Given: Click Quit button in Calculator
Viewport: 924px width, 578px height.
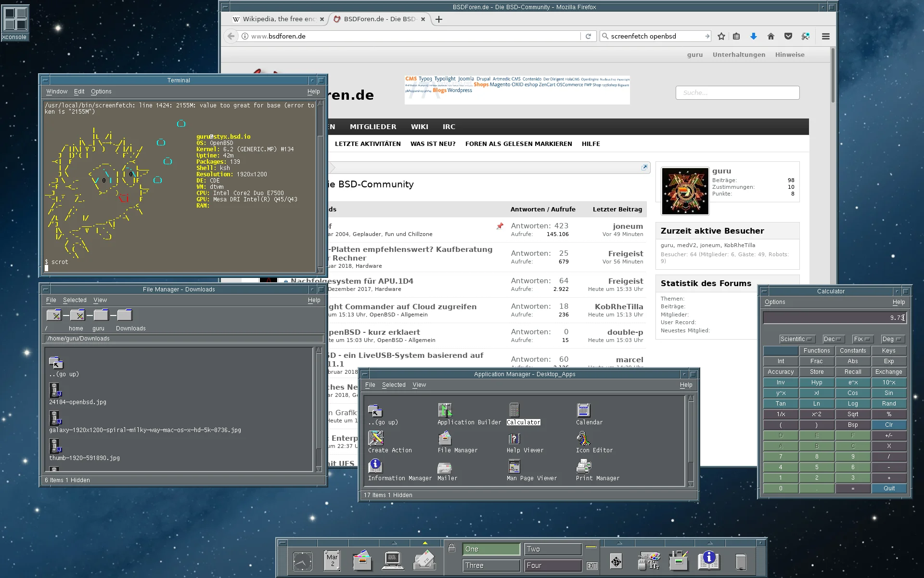Looking at the screenshot, I should tap(889, 488).
